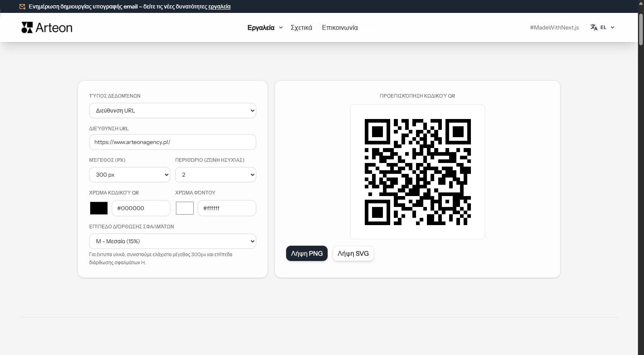Edit the #000000 hex color field
Viewport: 644px width, 355px height.
point(141,208)
